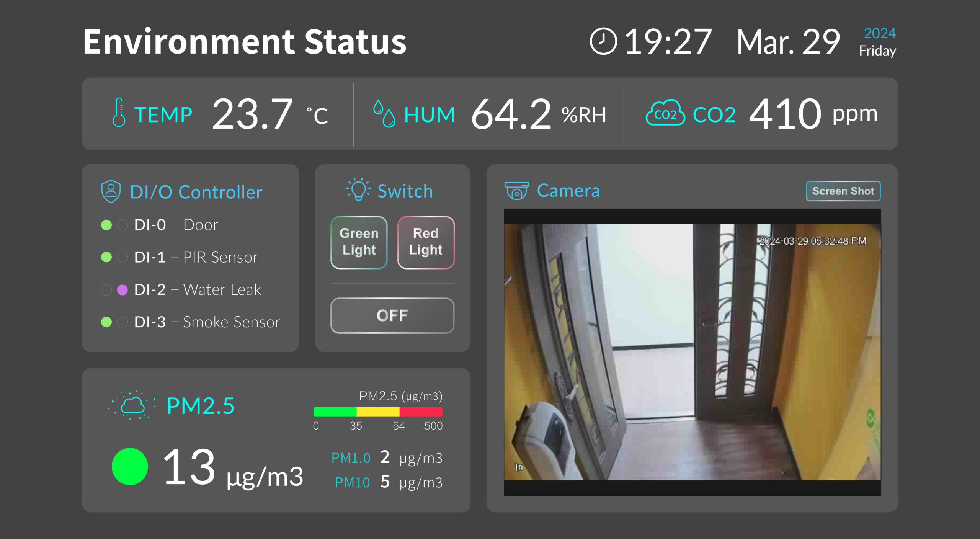
Task: Click the dusty cloud PM2.5 icon
Action: (x=132, y=405)
